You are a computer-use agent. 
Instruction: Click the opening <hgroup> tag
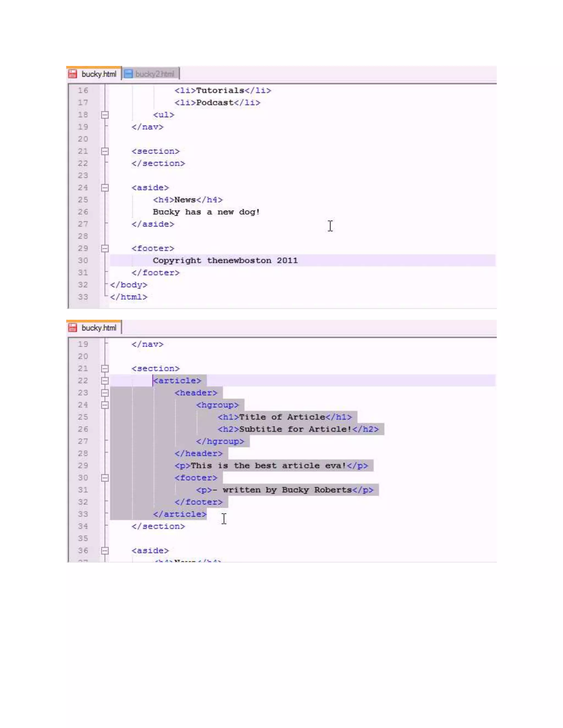click(x=217, y=405)
